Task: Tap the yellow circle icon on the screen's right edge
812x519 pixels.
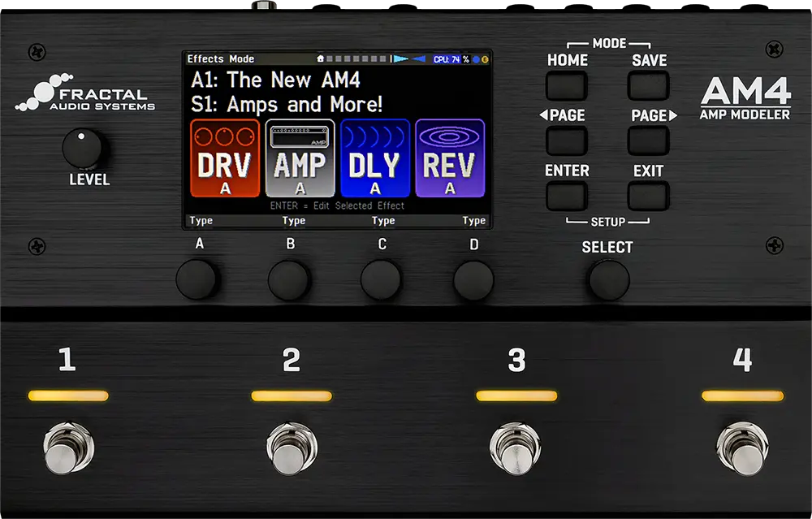Action: coord(485,59)
